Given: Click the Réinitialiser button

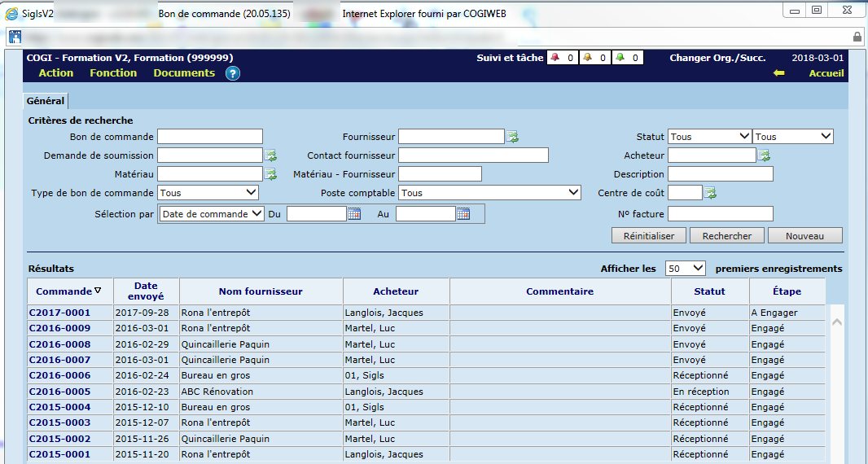Looking at the screenshot, I should pos(649,236).
